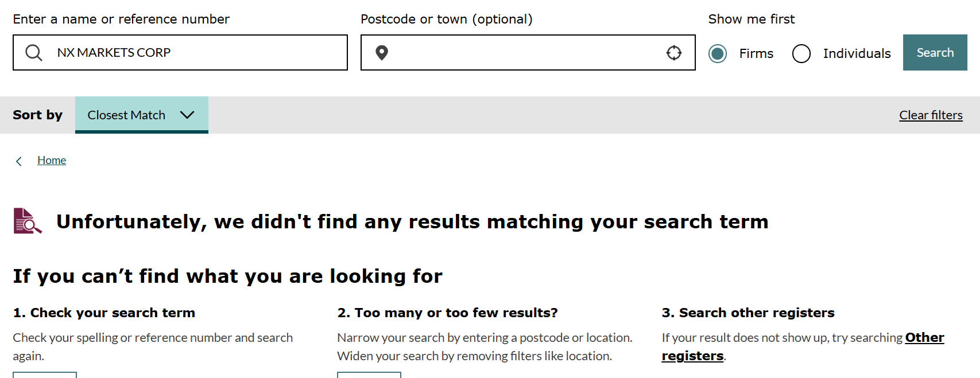Click the no-results document search icon
The image size is (980, 378).
point(28,221)
